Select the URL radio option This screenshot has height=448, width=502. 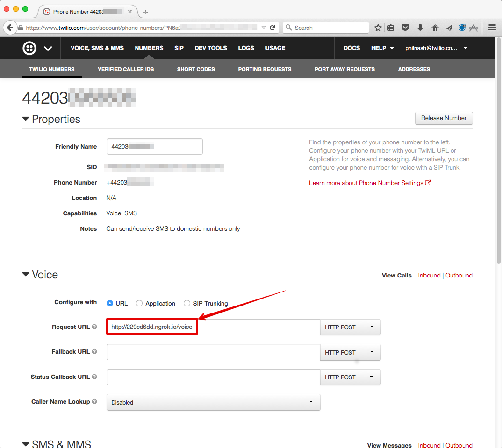click(110, 303)
